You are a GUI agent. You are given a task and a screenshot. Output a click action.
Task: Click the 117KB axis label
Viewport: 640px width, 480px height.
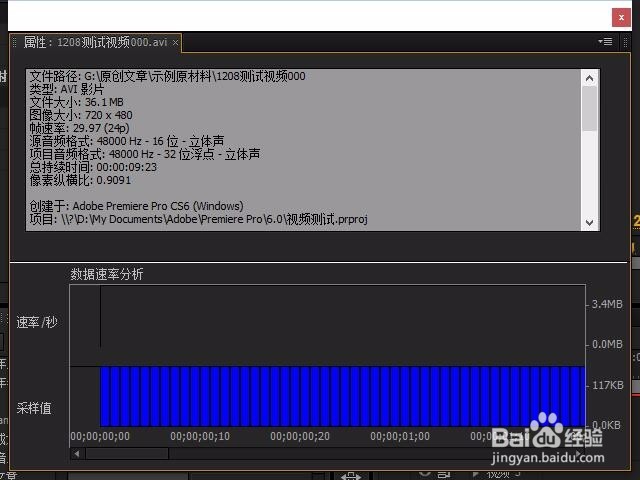[x=608, y=385]
